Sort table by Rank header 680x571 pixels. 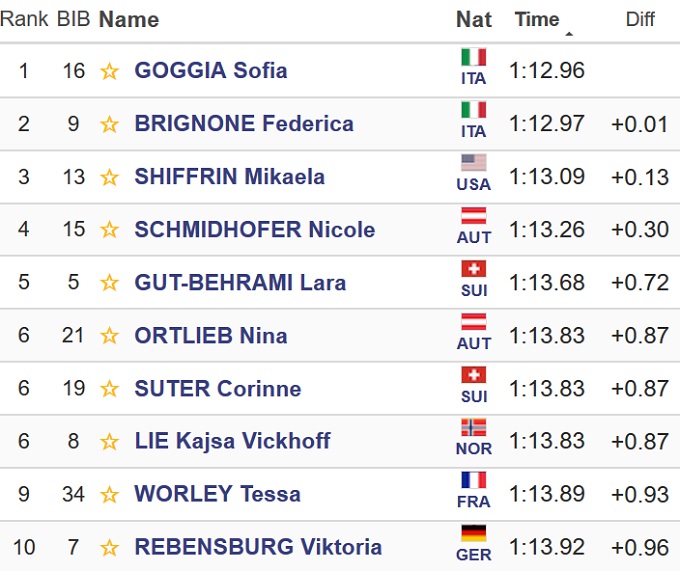coord(24,19)
